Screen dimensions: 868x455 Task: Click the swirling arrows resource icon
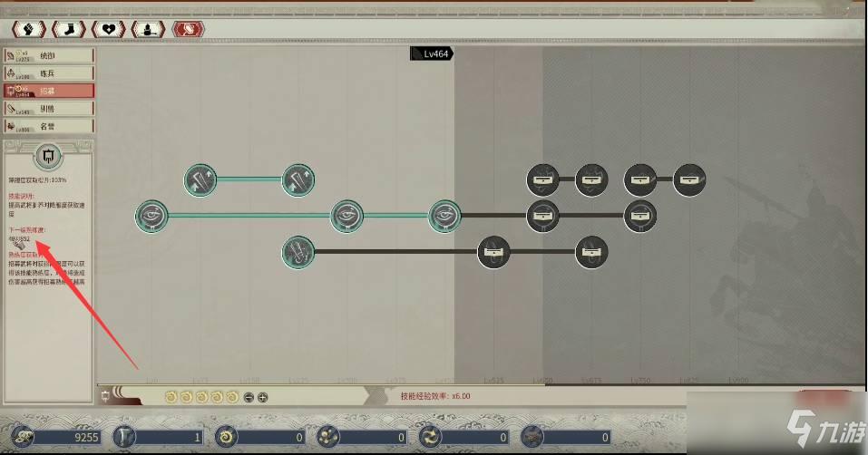pos(430,437)
